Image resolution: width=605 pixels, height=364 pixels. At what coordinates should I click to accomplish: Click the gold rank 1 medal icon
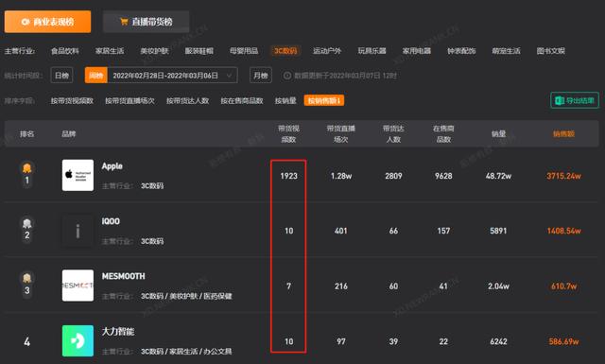point(27,167)
